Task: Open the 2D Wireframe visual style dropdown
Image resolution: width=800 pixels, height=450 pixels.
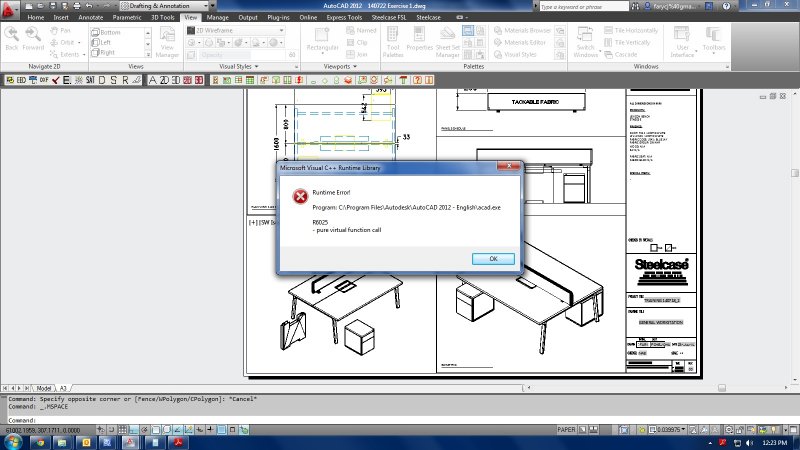Action: 235,31
